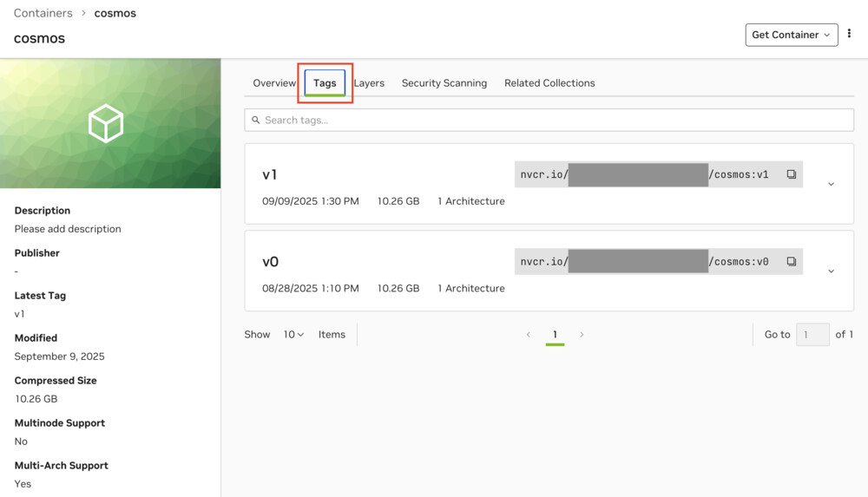The image size is (868, 497).
Task: View the Related Collections tab
Action: (549, 83)
